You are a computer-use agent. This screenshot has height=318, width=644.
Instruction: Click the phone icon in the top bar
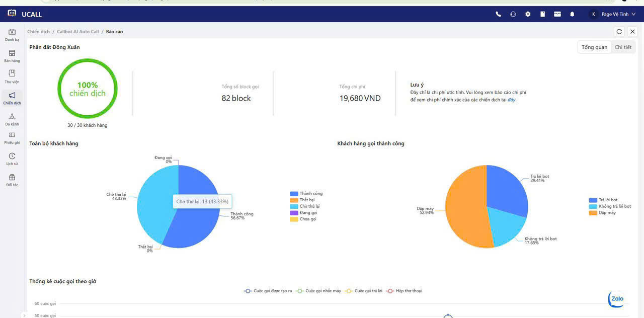pos(498,14)
